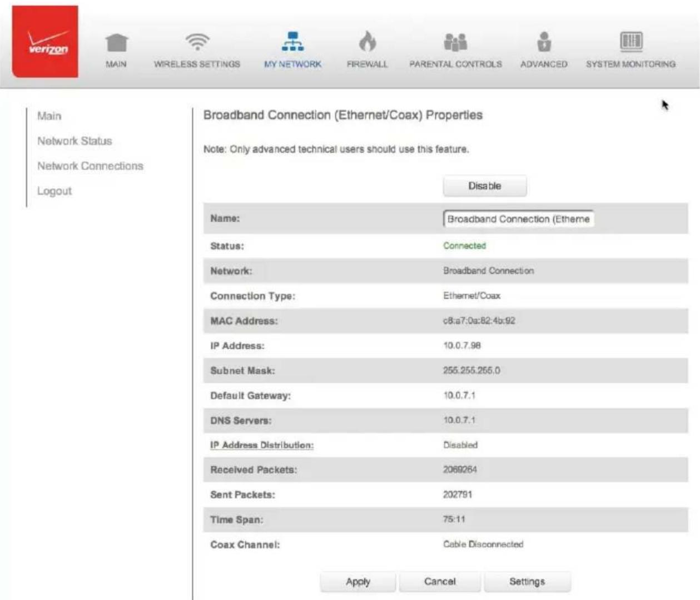Viewport: 700px width, 600px height.
Task: Click Logout in the sidebar
Action: 54,191
